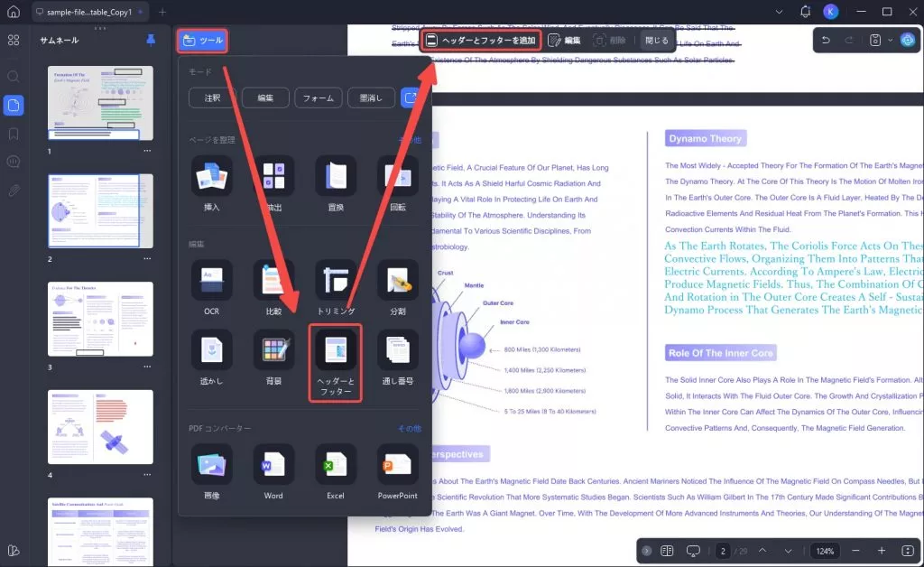This screenshot has height=567, width=924.
Task: Open page layout view icon in bottom bar
Action: [x=667, y=551]
